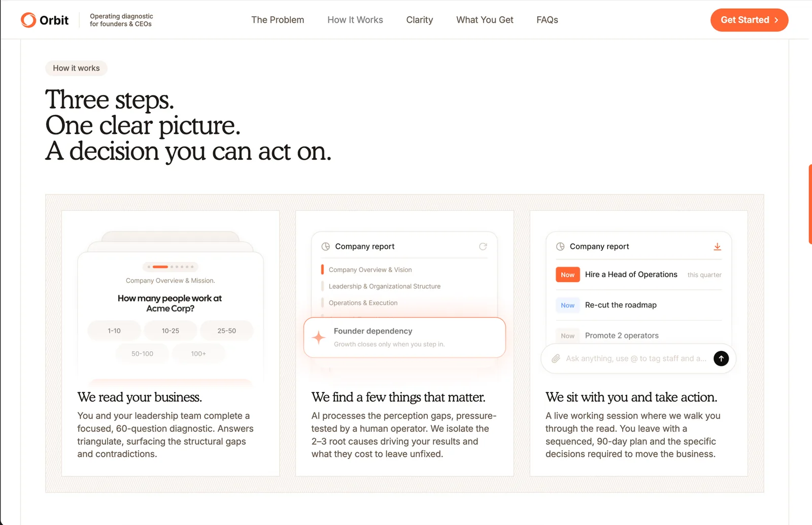Open the Founder dependency card
The height and width of the screenshot is (525, 812).
(404, 338)
